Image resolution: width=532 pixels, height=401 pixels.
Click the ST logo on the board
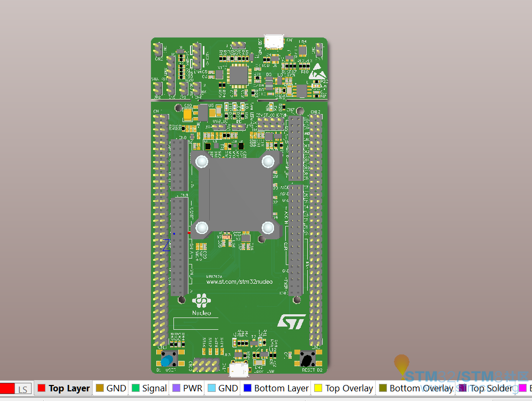click(x=292, y=322)
